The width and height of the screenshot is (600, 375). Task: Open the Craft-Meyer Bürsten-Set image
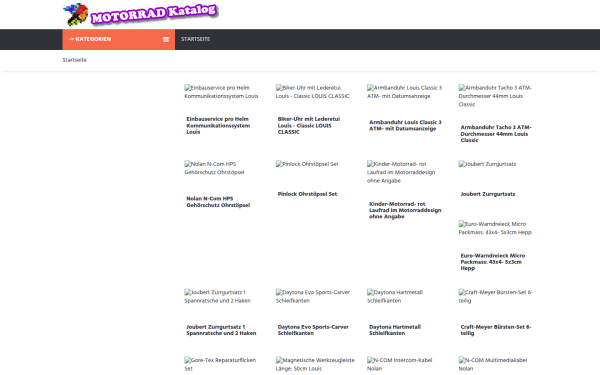pyautogui.click(x=496, y=296)
